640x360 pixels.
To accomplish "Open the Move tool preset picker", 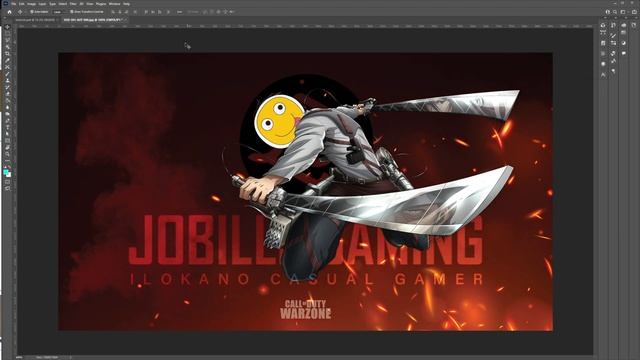I will click(20, 12).
